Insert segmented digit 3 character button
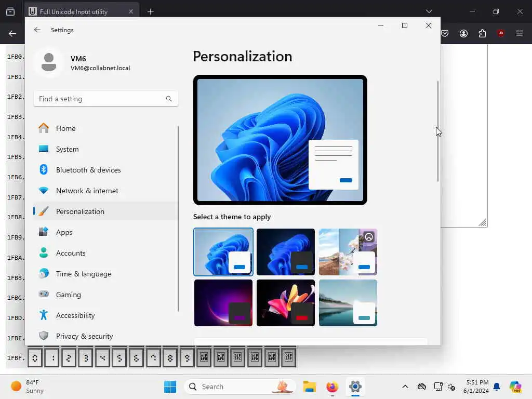This screenshot has width=532, height=399. (x=86, y=357)
